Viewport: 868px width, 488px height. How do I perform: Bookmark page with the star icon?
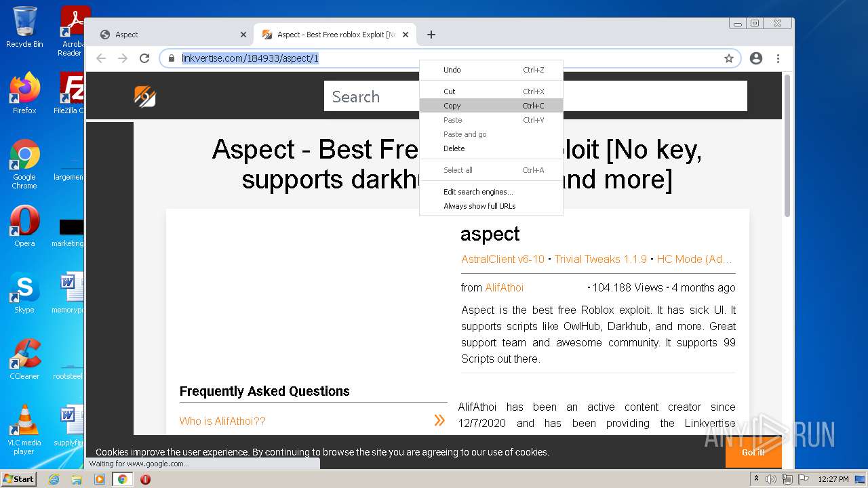[729, 58]
